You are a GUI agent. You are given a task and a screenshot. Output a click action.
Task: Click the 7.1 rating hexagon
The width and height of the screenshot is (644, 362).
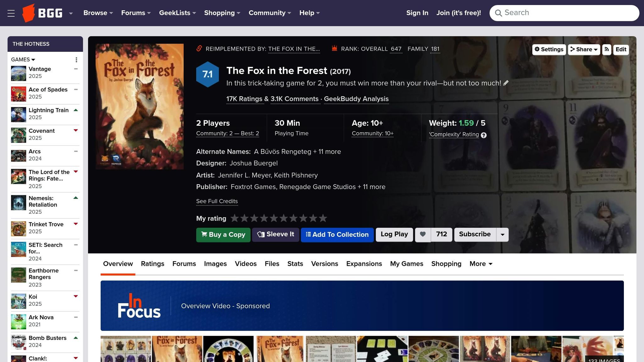click(x=208, y=74)
